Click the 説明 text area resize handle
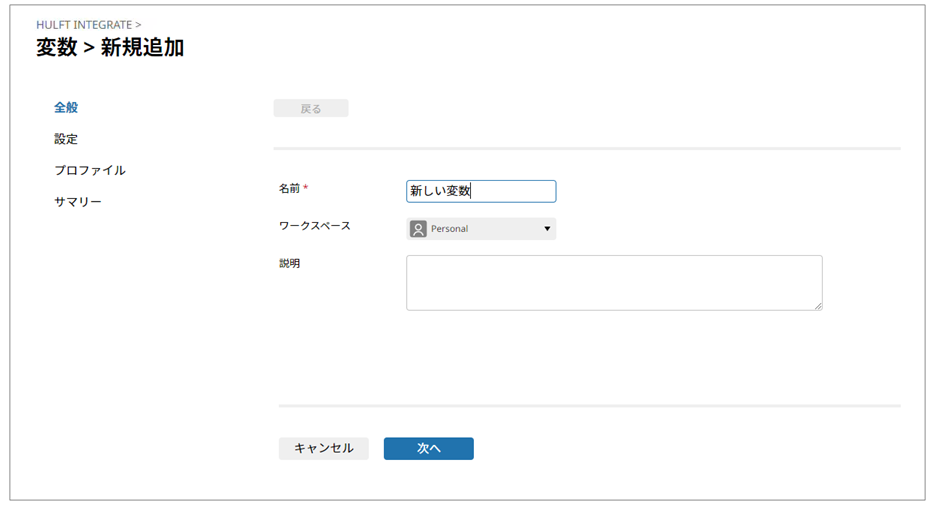Image resolution: width=934 pixels, height=522 pixels. click(x=817, y=306)
